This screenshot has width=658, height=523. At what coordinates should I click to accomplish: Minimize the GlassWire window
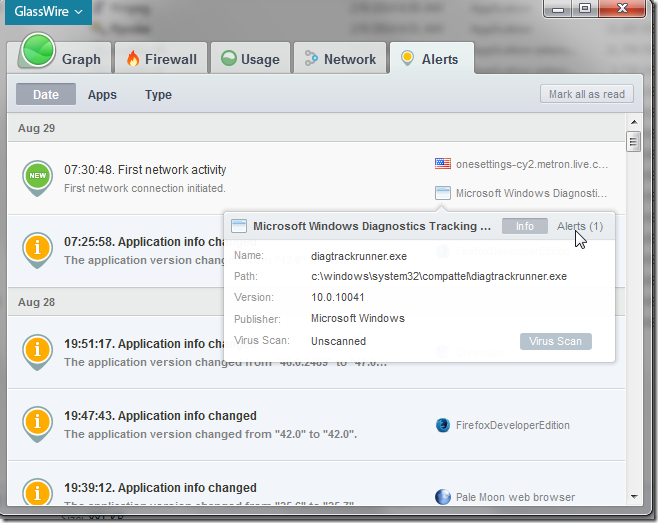(558, 8)
